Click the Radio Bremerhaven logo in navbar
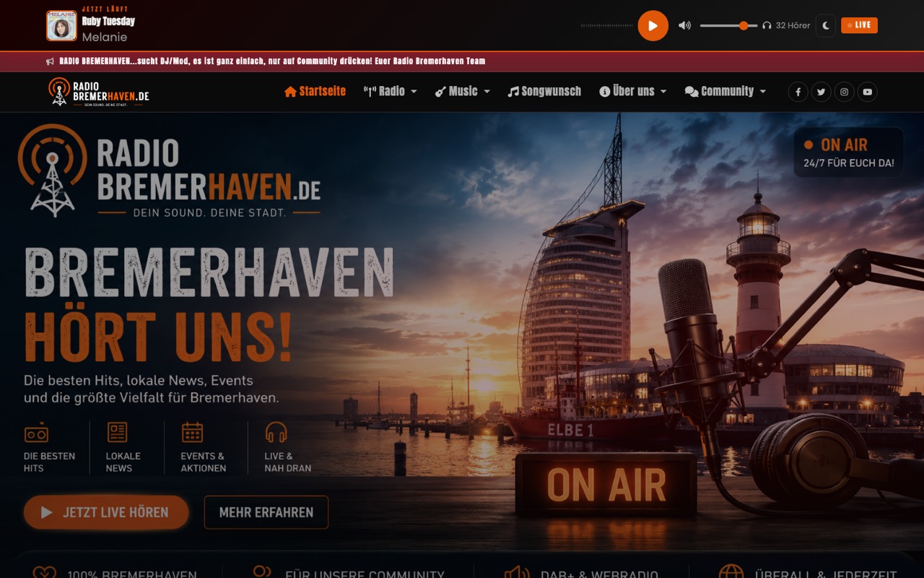Screen dimensions: 924x578 tap(99, 92)
